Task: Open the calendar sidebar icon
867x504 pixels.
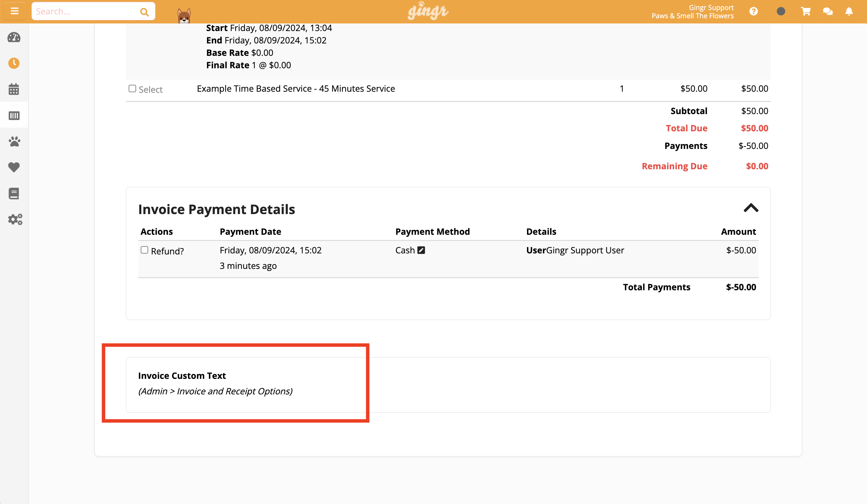Action: point(14,89)
